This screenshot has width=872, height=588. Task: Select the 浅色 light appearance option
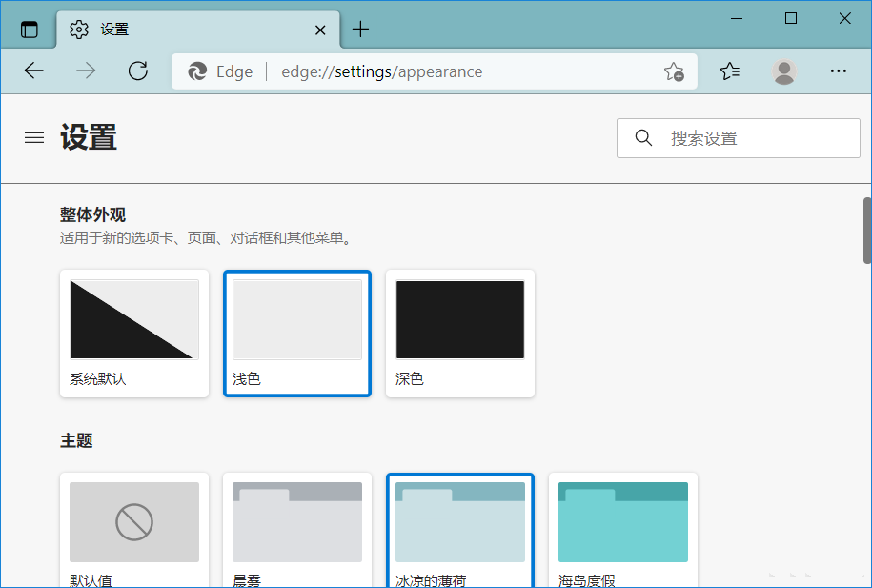296,333
